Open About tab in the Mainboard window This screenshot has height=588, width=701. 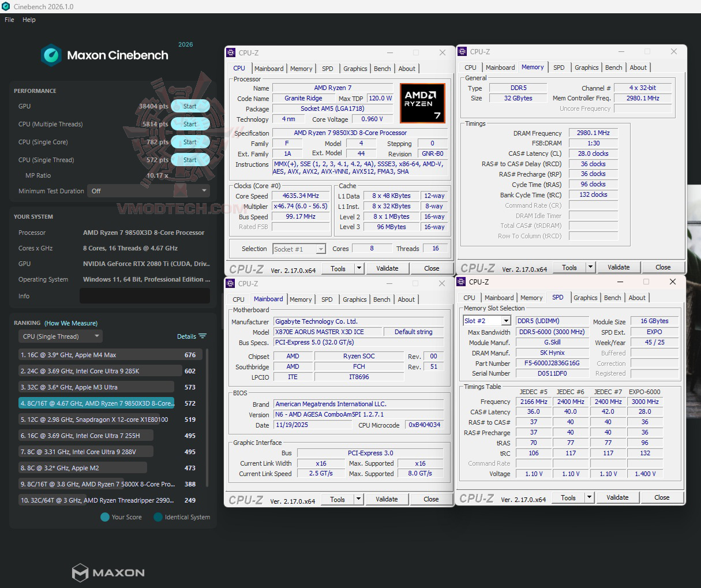tap(406, 299)
